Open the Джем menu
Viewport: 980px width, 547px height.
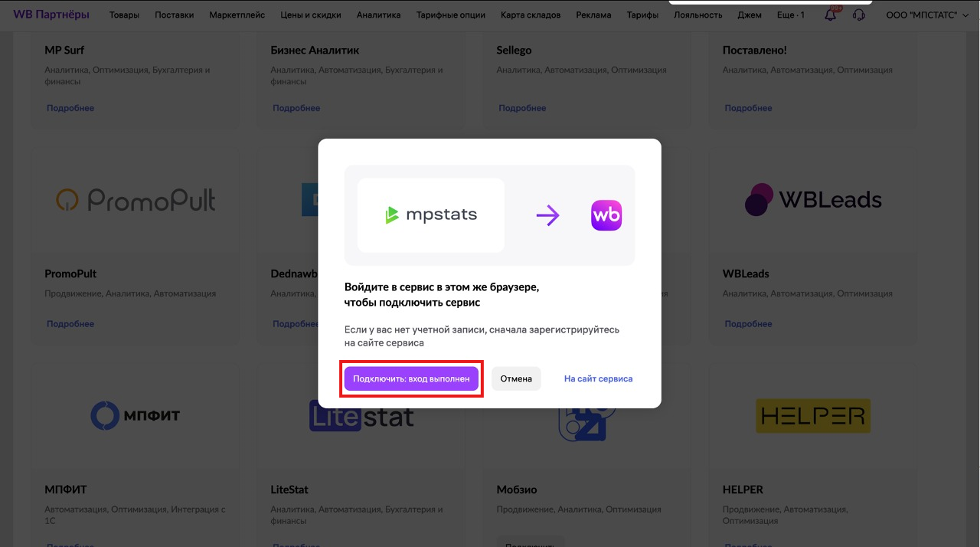tap(750, 15)
